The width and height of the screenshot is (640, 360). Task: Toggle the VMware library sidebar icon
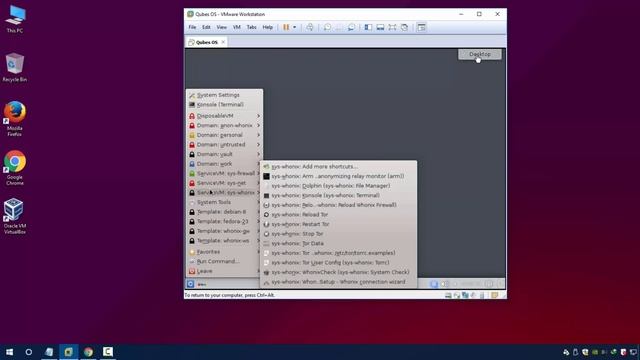(368, 27)
